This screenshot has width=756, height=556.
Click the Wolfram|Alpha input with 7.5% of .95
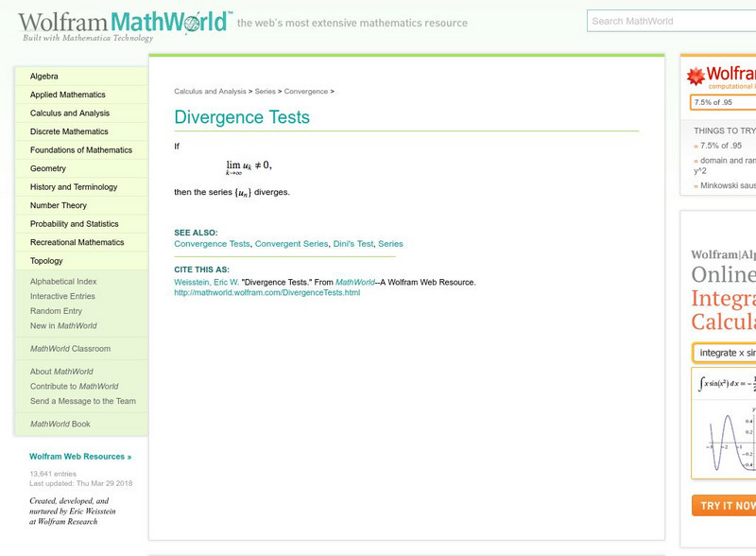coord(723,102)
